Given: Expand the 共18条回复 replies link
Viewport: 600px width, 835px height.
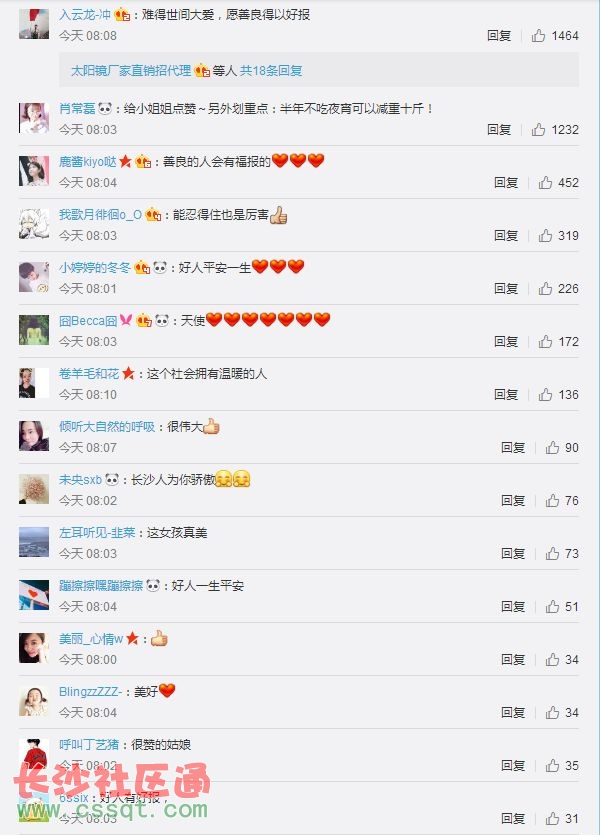Looking at the screenshot, I should [x=271, y=71].
